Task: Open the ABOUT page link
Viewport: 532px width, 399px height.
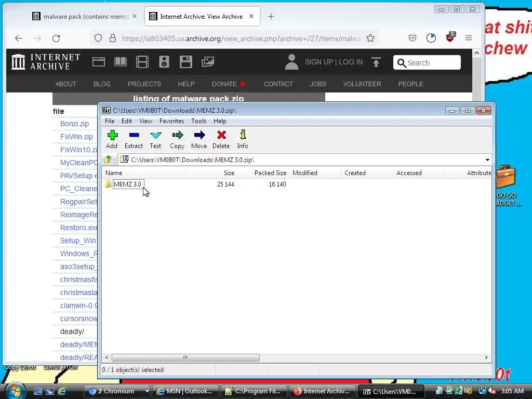Action: [x=66, y=84]
